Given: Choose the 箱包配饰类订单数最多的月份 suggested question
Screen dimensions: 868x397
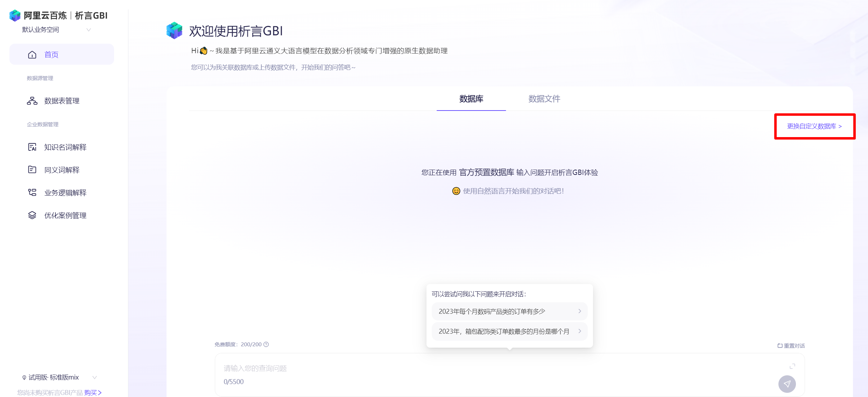Looking at the screenshot, I should click(x=509, y=331).
